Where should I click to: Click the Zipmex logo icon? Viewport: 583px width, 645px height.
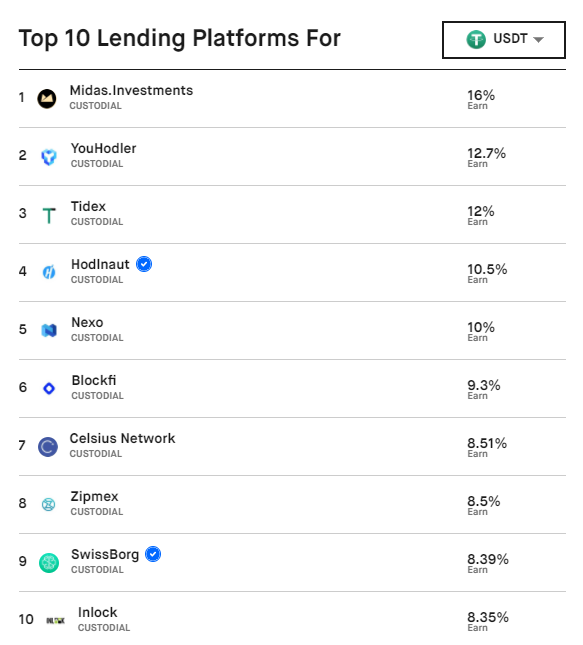[x=49, y=504]
